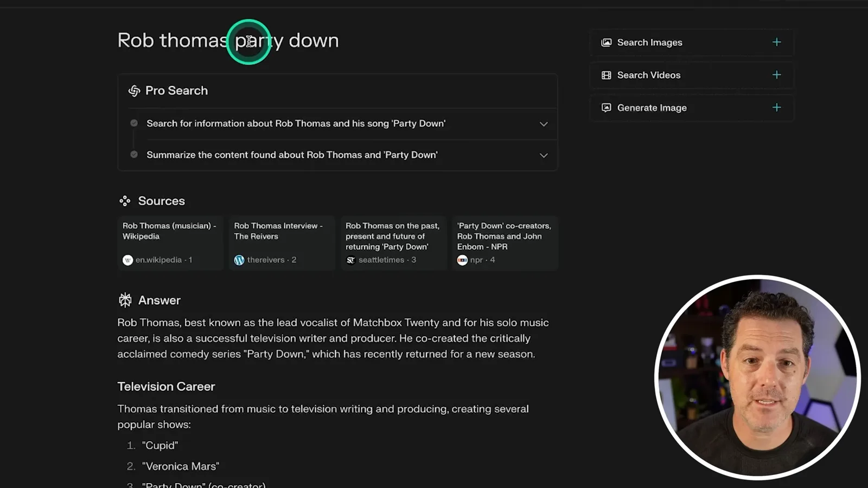Click the NPR favicon in fourth source
This screenshot has width=868, height=488.
coord(462,260)
